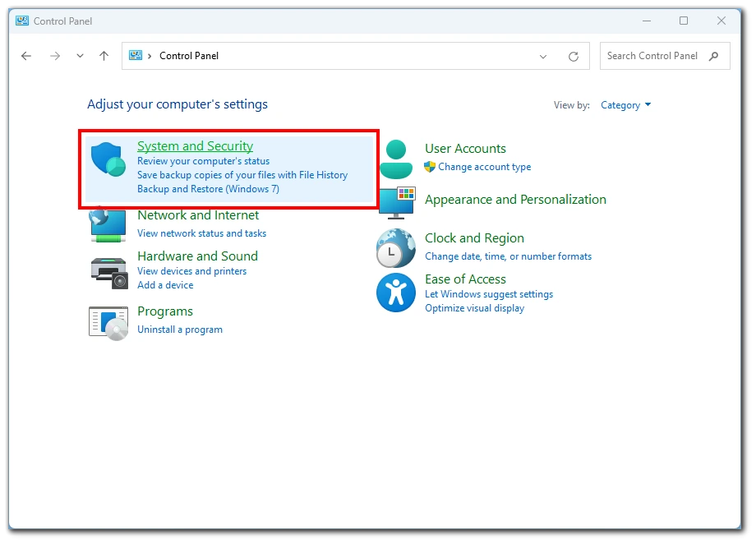Open Clock and Region category
The width and height of the screenshot is (756, 544).
click(474, 238)
